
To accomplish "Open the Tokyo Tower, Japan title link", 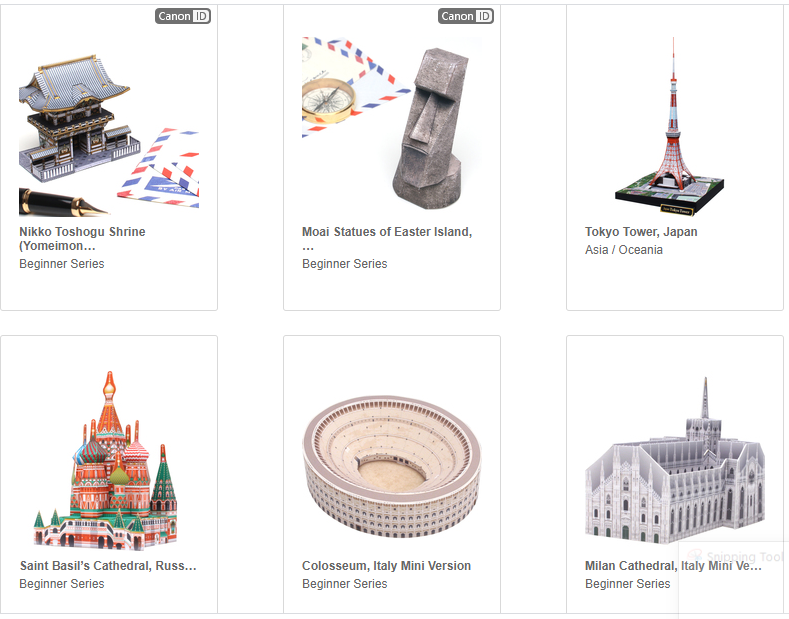I will tap(641, 231).
